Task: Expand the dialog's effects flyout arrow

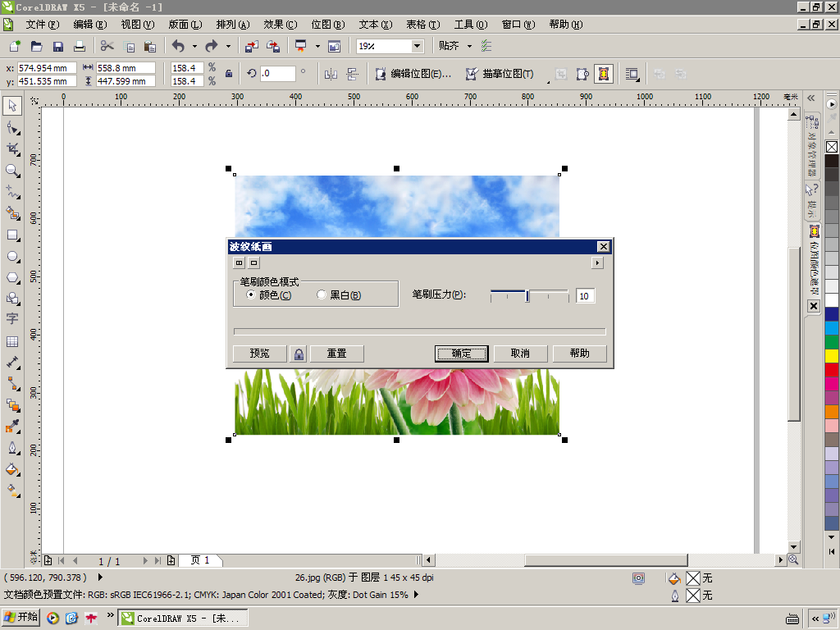Action: [597, 262]
